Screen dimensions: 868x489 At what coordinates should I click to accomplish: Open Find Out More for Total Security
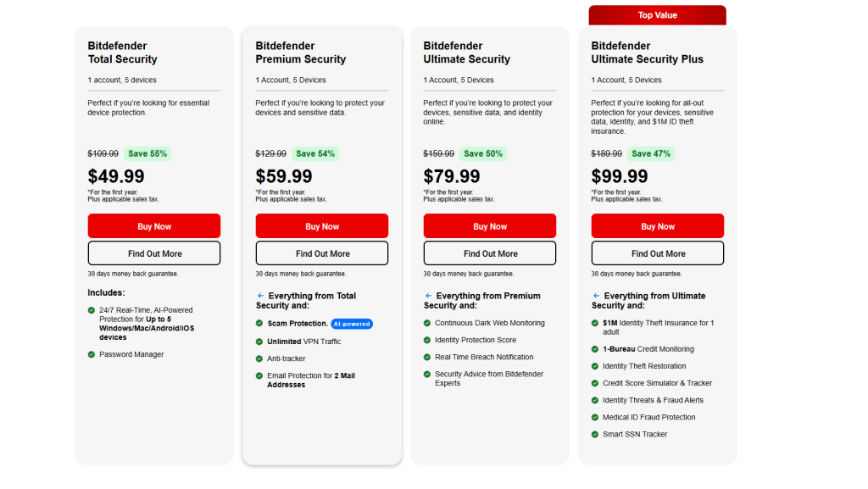[153, 253]
